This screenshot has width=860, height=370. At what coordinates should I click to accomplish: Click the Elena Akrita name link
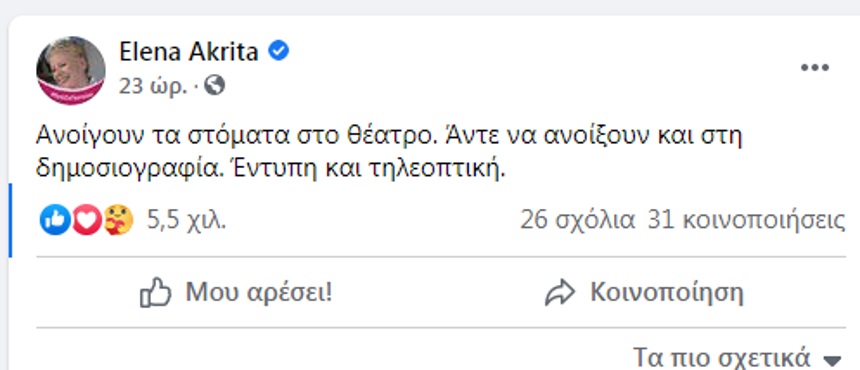pos(189,52)
